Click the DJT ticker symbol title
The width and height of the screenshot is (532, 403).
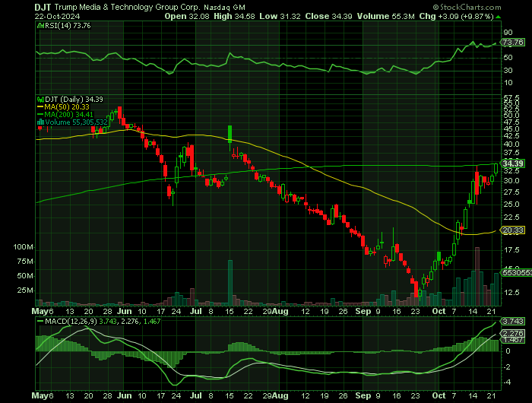(43, 7)
